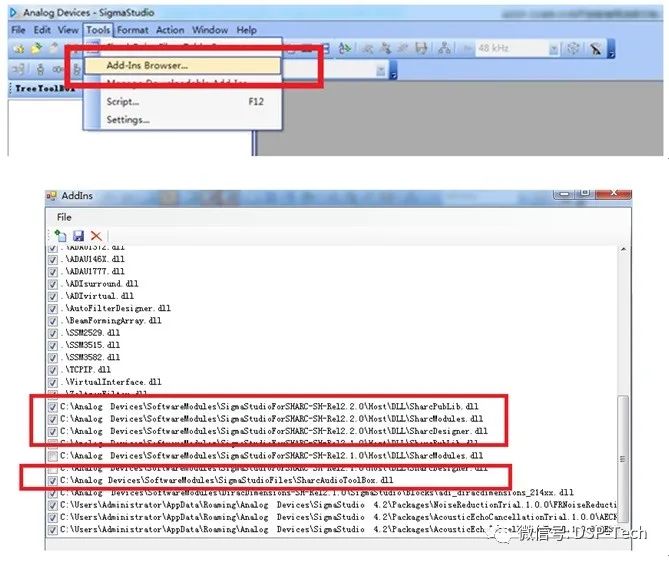The width and height of the screenshot is (669, 563).
Task: Uncheck the SharcAudioToolBox.dll checkbox
Action: (x=53, y=481)
